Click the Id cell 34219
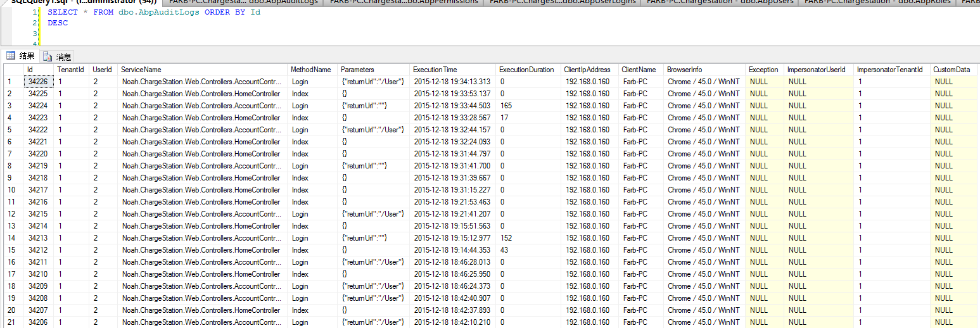The width and height of the screenshot is (980, 328). (39, 166)
